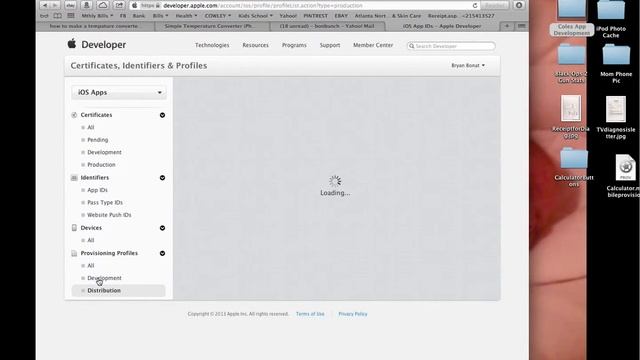Click the Devices section icon in the sidebar
The height and width of the screenshot is (360, 640).
pyautogui.click(x=74, y=228)
